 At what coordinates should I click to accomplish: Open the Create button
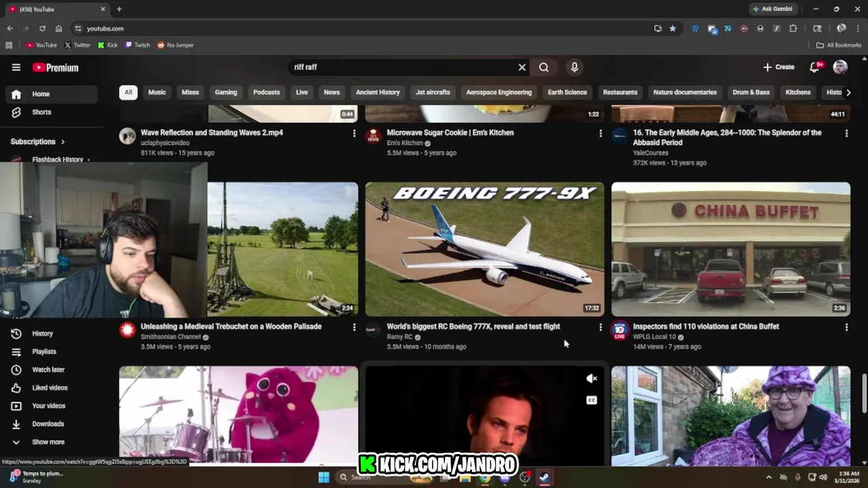[778, 67]
